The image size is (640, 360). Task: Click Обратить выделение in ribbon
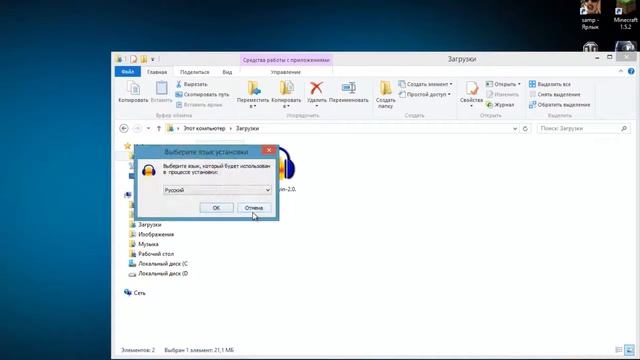coord(560,105)
